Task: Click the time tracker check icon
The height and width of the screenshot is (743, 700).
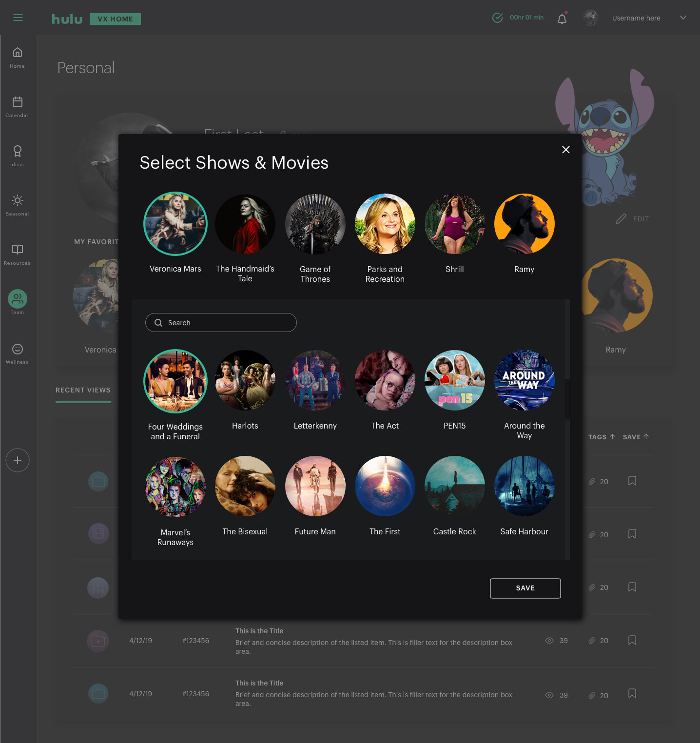Action: coord(497,18)
